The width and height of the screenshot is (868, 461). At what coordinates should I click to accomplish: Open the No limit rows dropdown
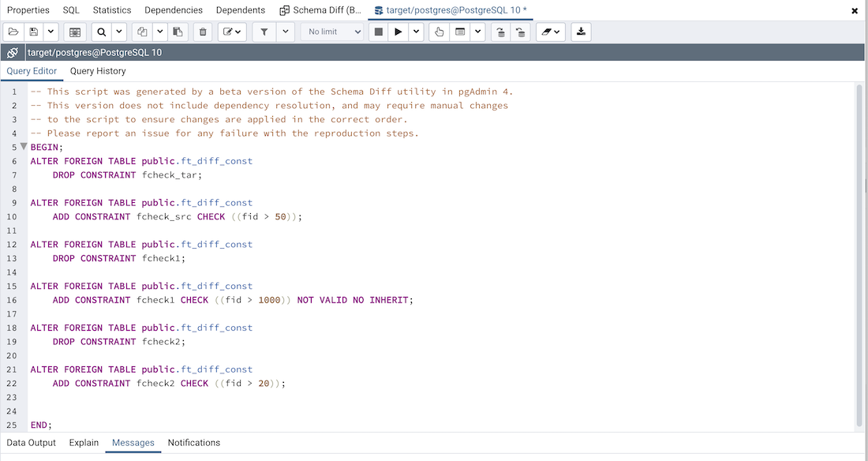tap(332, 32)
